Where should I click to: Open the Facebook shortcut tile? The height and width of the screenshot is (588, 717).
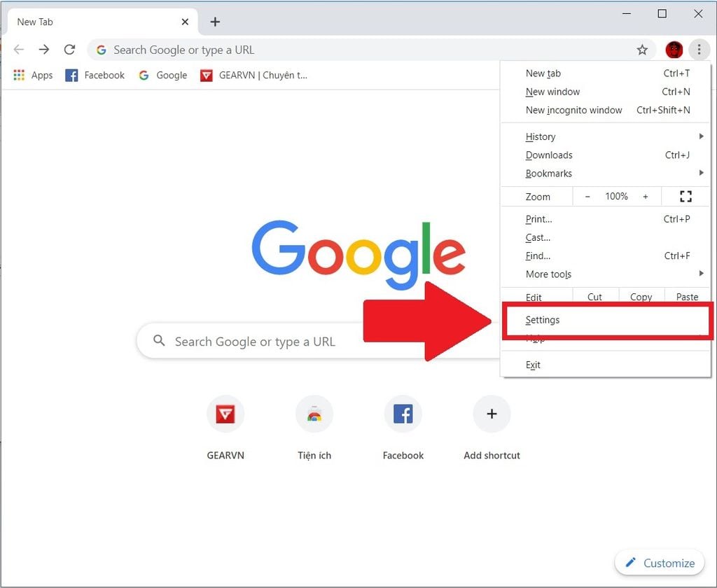[403, 428]
